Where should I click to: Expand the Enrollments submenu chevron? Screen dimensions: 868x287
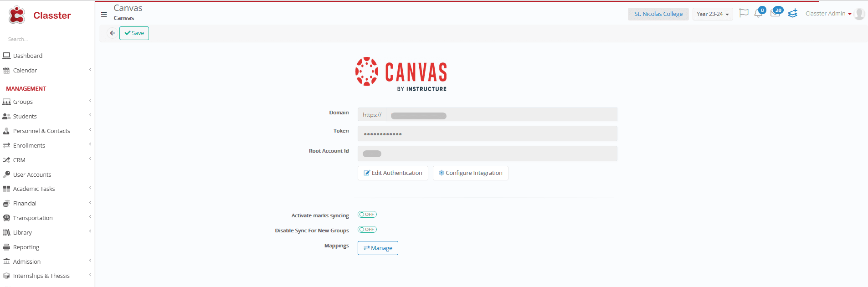point(90,144)
